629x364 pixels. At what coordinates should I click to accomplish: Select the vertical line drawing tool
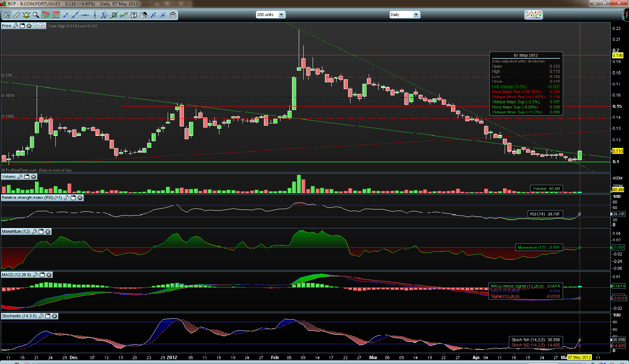coord(95,15)
